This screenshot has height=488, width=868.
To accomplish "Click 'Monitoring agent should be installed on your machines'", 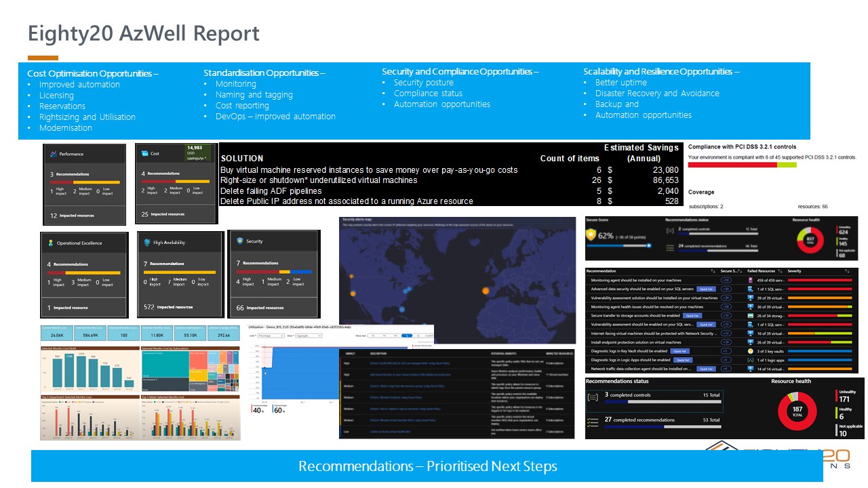I will click(x=636, y=280).
